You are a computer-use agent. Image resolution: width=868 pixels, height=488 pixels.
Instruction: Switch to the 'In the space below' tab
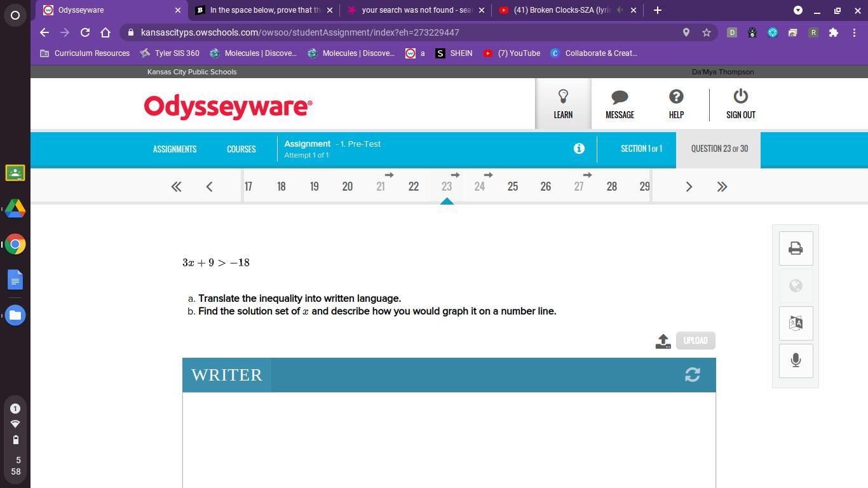264,10
